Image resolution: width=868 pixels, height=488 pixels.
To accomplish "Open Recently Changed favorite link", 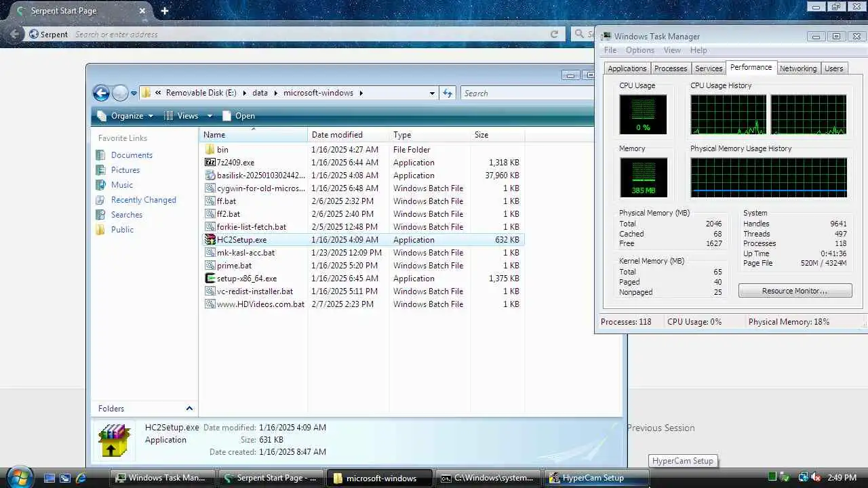I will click(x=144, y=200).
